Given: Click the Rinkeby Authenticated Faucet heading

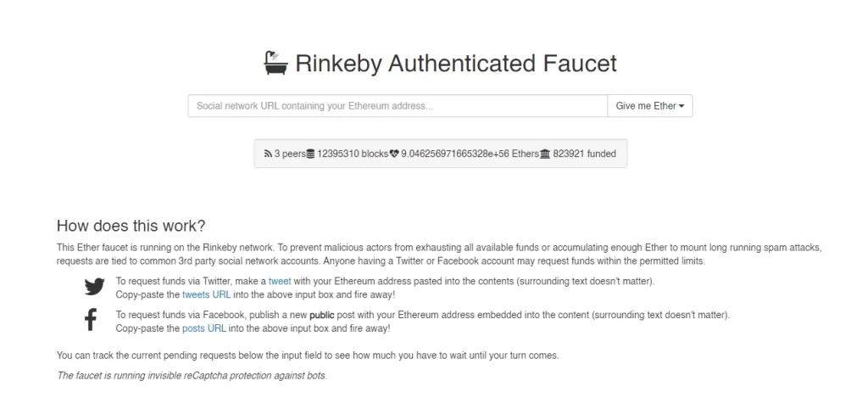Looking at the screenshot, I should point(455,63).
